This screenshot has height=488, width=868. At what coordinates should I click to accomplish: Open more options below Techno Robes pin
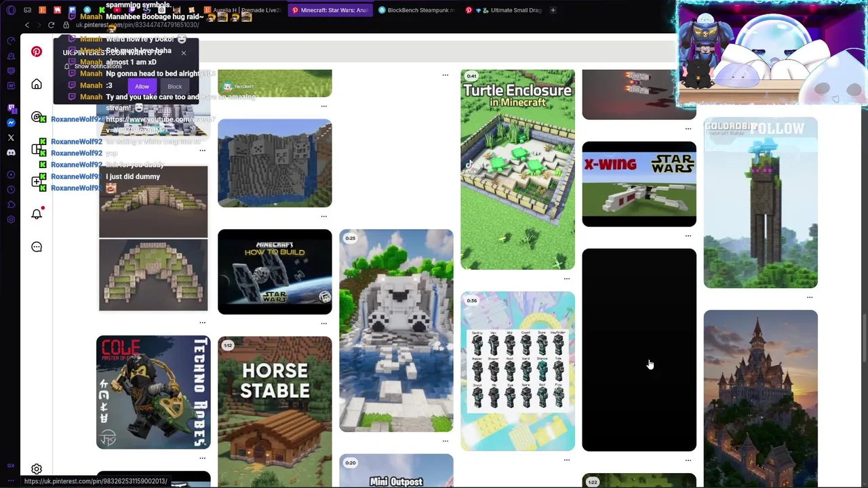[x=203, y=457]
